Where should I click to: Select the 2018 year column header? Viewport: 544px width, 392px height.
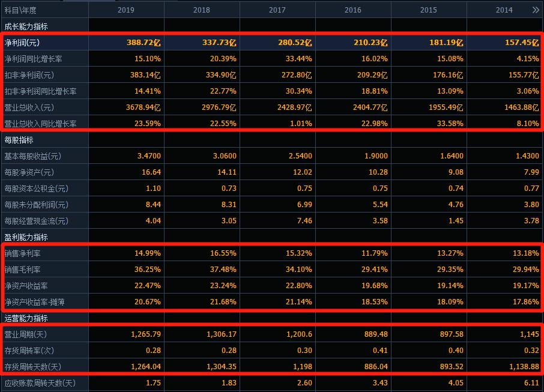coord(202,10)
